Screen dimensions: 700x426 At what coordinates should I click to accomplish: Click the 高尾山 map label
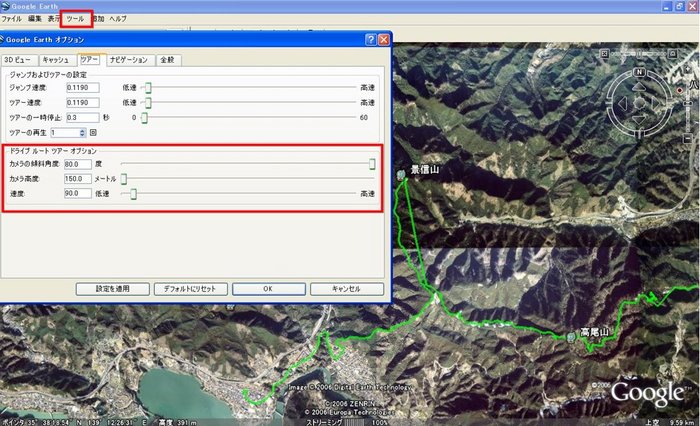595,332
